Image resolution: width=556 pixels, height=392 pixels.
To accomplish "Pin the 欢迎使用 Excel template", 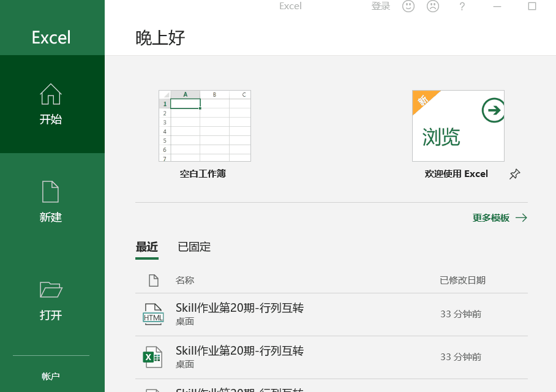I will (514, 174).
